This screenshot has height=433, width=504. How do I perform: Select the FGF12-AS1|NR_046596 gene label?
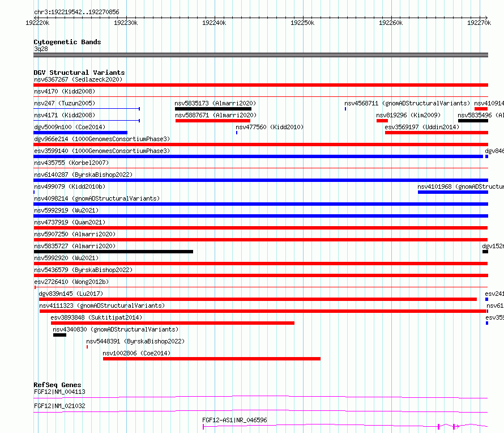(x=234, y=420)
